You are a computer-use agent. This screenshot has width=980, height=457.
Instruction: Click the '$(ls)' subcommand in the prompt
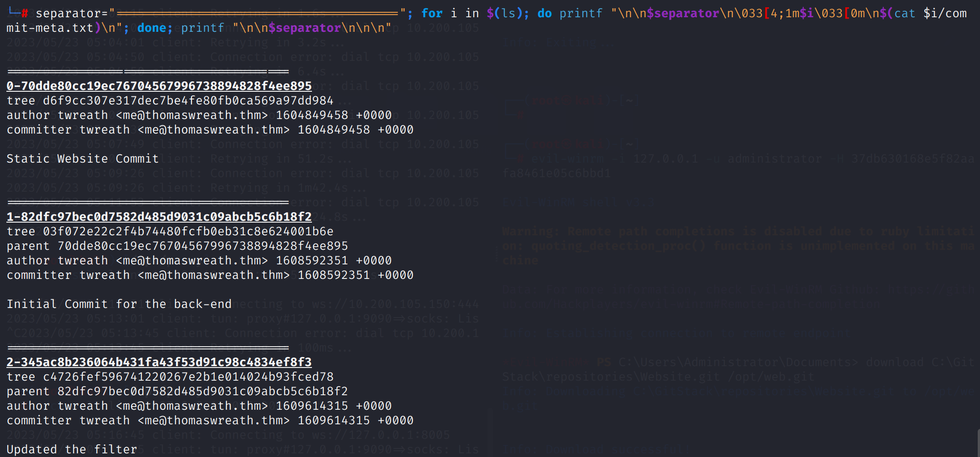508,13
